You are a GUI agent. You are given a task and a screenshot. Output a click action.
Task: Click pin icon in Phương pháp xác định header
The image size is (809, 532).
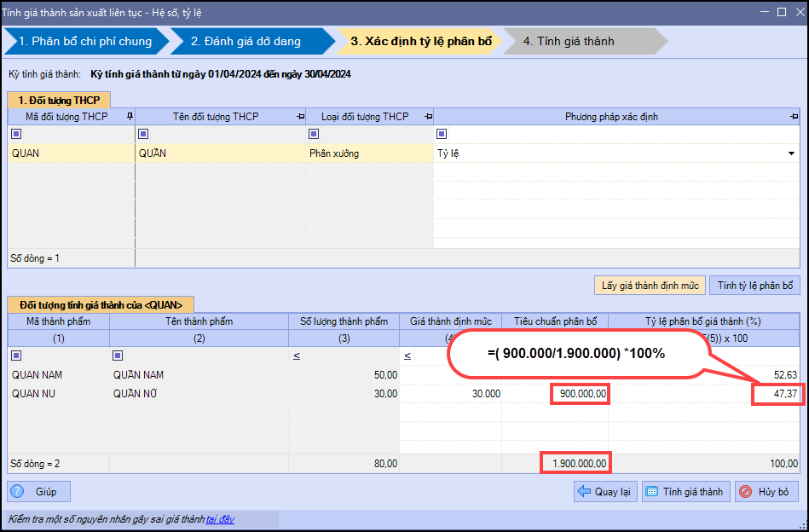point(794,117)
